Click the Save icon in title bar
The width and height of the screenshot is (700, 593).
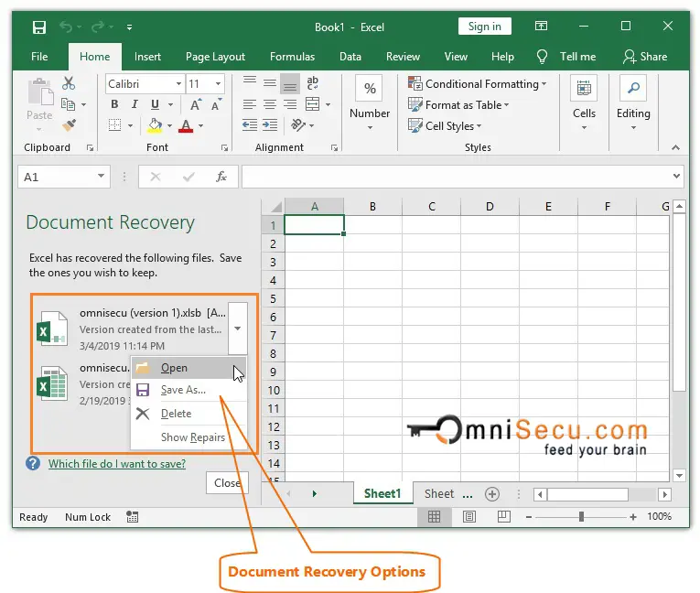[x=39, y=27]
